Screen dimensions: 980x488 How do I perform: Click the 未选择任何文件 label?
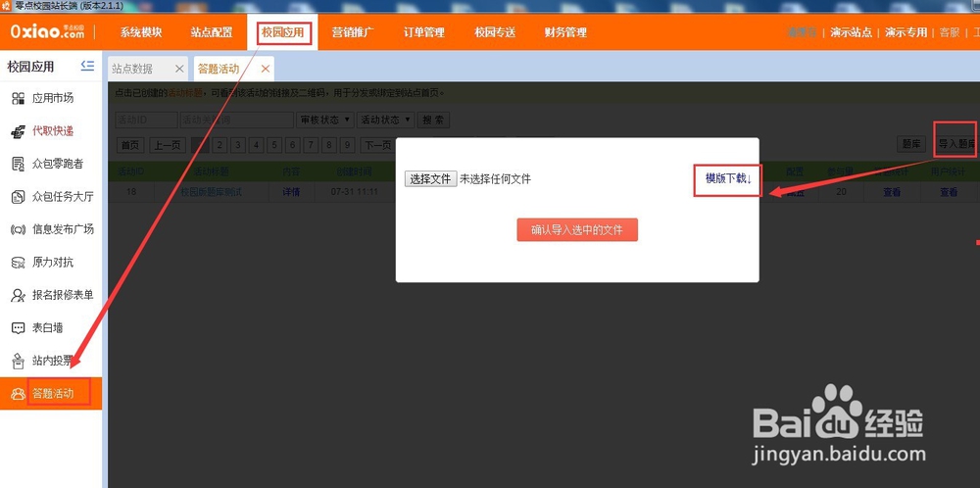pyautogui.click(x=496, y=179)
